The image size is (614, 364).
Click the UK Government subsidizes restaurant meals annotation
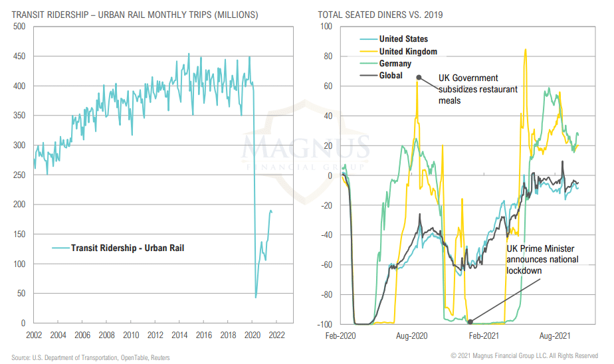478,89
